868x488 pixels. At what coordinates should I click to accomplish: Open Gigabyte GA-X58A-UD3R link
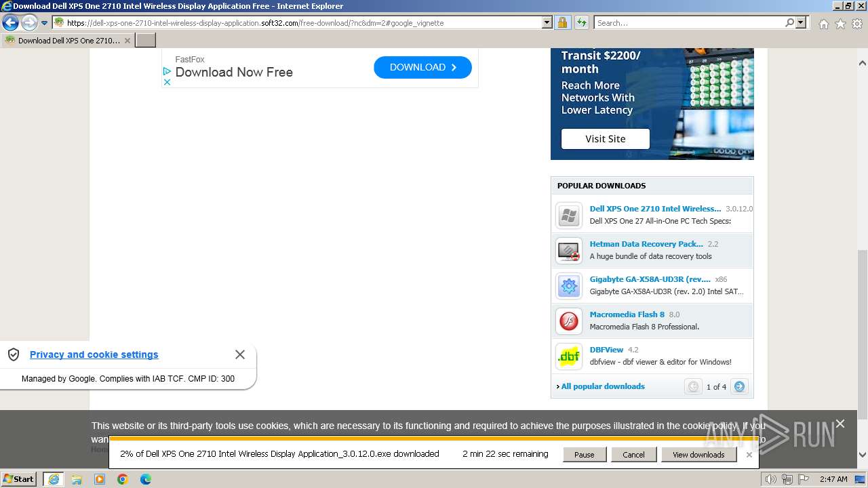[650, 279]
